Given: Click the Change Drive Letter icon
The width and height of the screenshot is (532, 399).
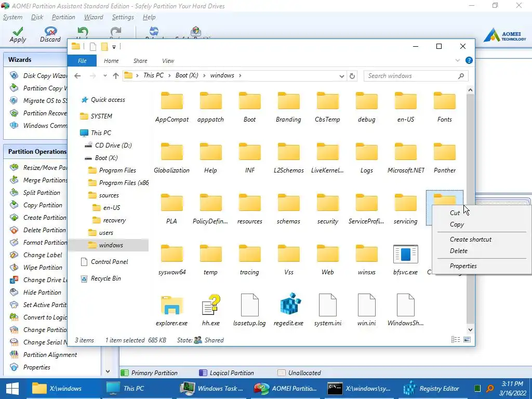Looking at the screenshot, I should [x=14, y=280].
